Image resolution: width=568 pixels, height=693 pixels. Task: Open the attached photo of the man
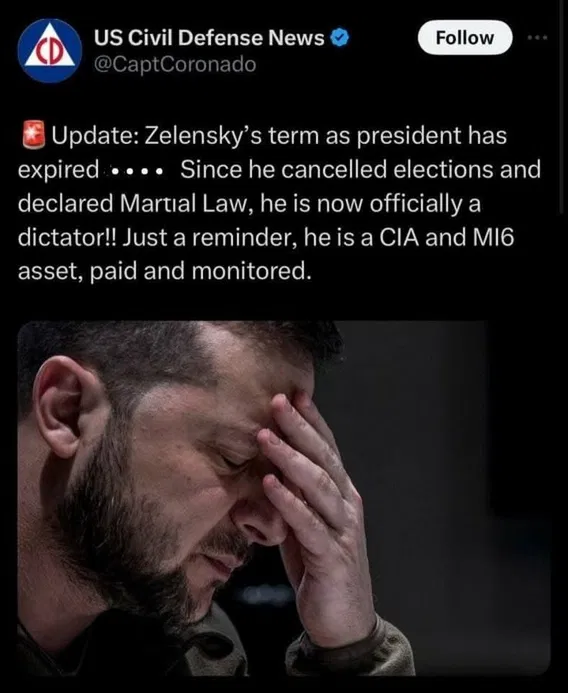284,498
